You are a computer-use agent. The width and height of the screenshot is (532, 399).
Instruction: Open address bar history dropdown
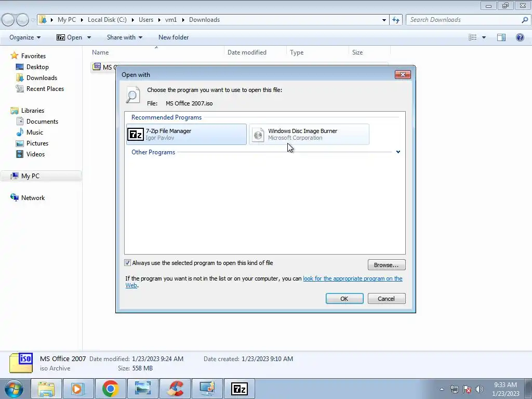(x=384, y=20)
